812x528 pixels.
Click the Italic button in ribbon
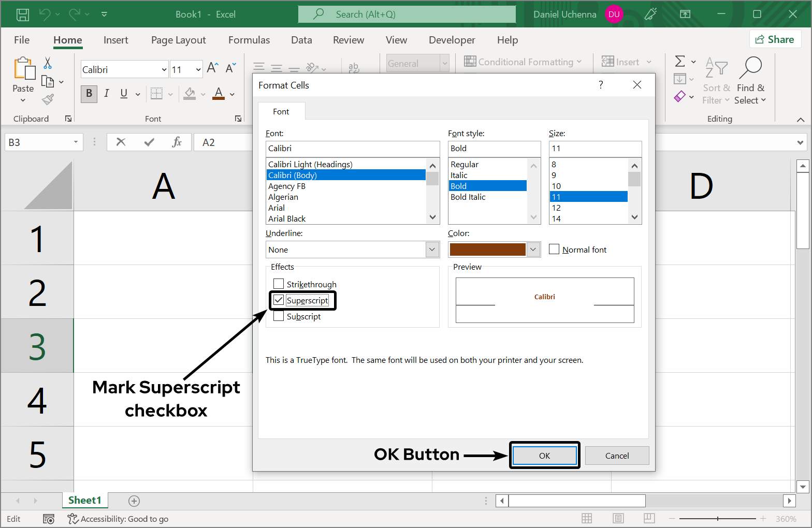pos(106,94)
